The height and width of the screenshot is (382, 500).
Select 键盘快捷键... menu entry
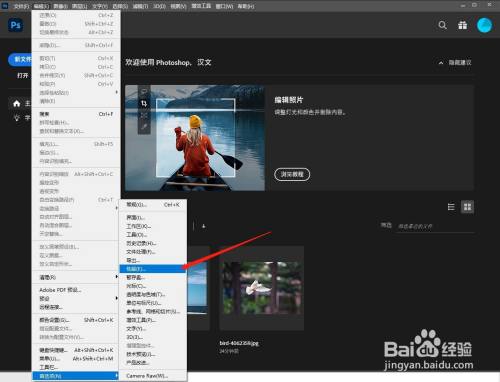[x=76, y=350]
